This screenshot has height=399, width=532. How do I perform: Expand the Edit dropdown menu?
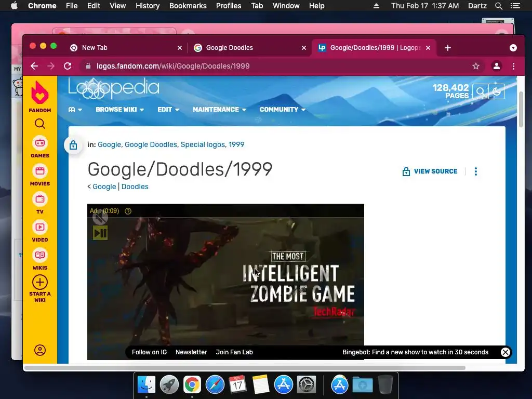click(168, 110)
